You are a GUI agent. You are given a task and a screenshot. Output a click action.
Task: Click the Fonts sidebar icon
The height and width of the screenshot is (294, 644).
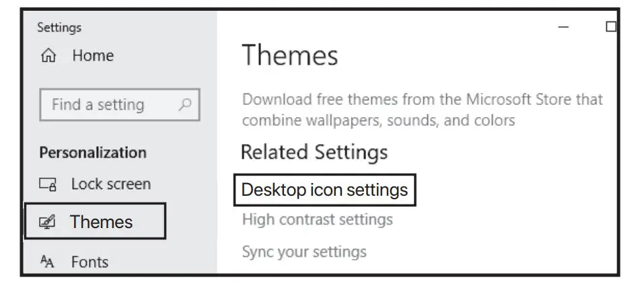pos(47,262)
